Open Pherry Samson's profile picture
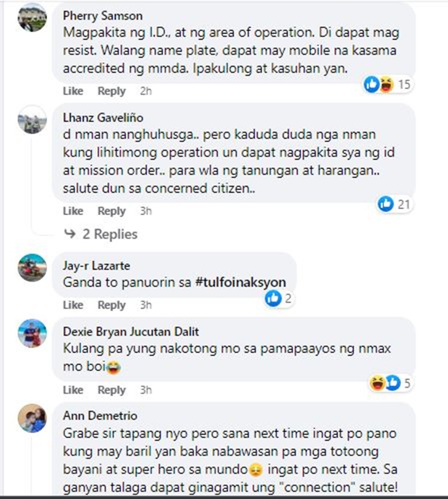This screenshot has height=499, width=448. [x=32, y=17]
